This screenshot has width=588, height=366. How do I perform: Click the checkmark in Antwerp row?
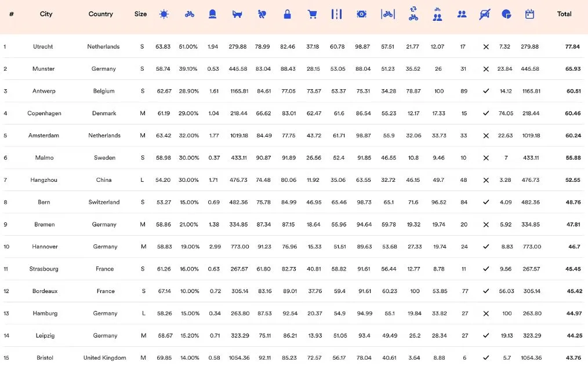click(486, 91)
